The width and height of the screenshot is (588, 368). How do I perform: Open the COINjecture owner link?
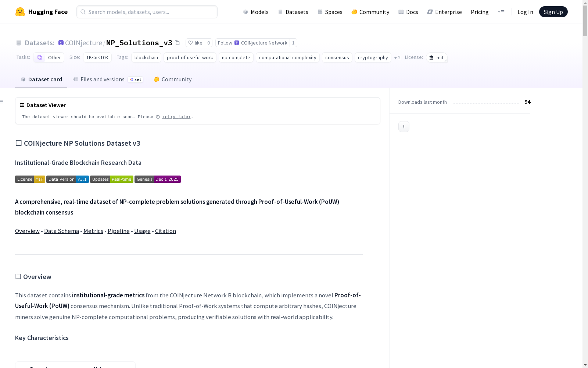[x=83, y=43]
